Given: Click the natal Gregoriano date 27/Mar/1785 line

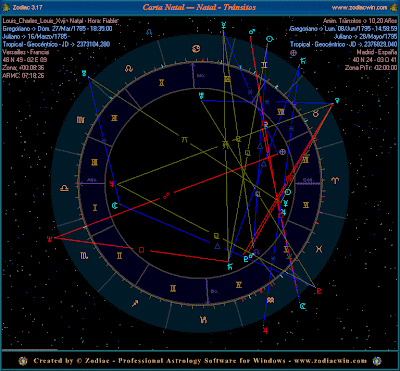Looking at the screenshot, I should point(57,29).
